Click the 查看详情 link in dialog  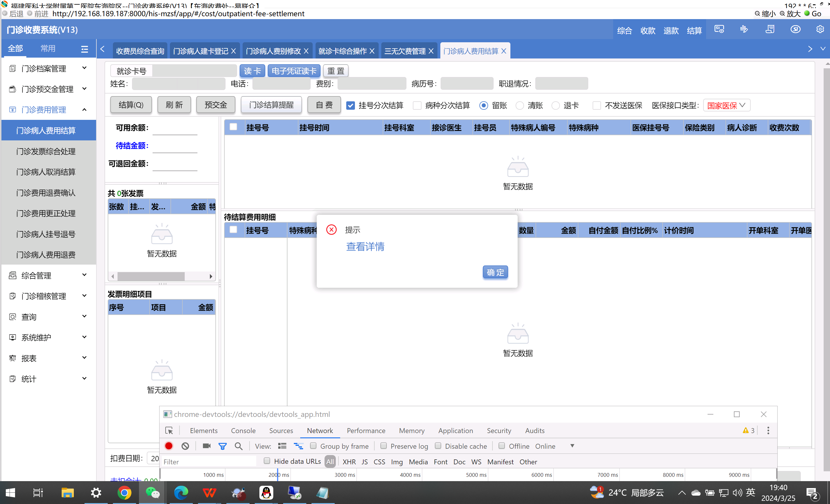click(x=365, y=247)
